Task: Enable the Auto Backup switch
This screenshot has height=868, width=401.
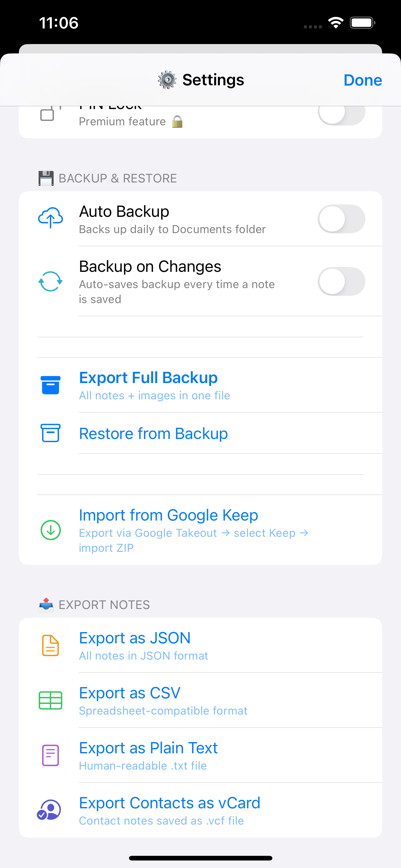Action: pos(341,219)
